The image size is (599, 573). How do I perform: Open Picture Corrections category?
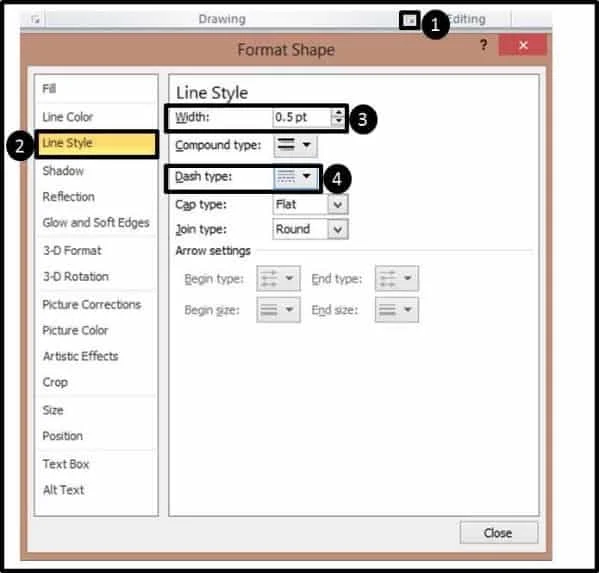(x=92, y=304)
